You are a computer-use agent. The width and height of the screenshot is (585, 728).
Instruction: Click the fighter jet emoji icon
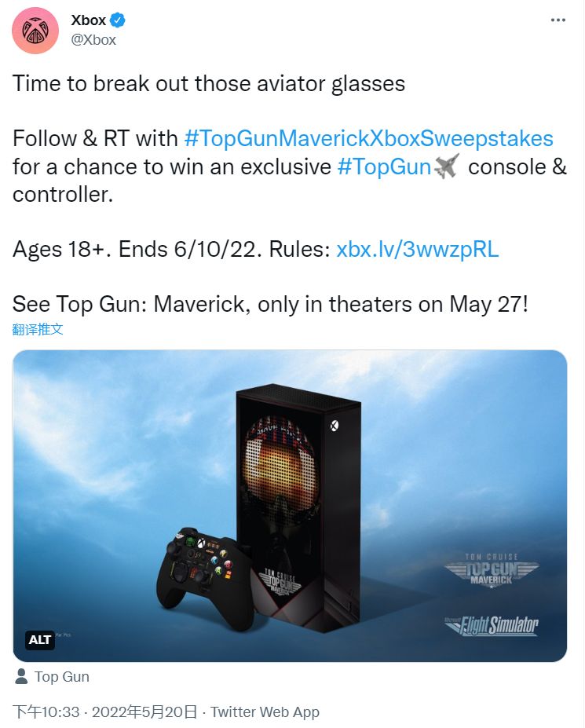pyautogui.click(x=447, y=166)
